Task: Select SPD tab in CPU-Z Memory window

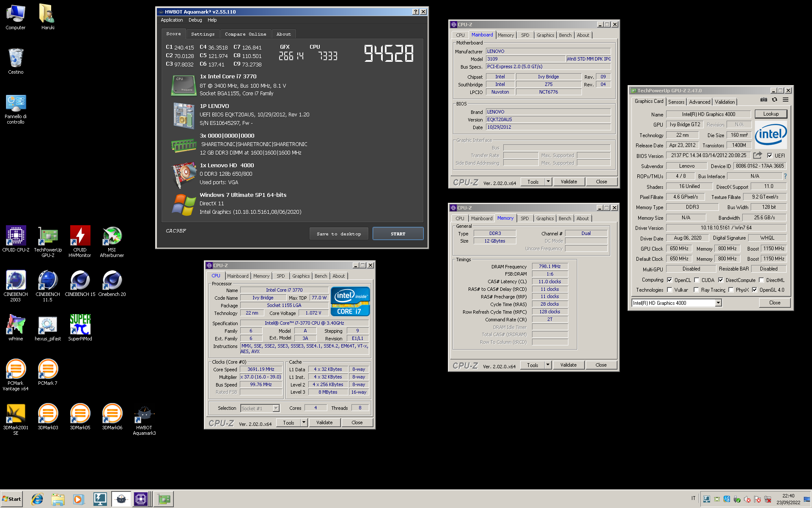Action: coord(524,218)
